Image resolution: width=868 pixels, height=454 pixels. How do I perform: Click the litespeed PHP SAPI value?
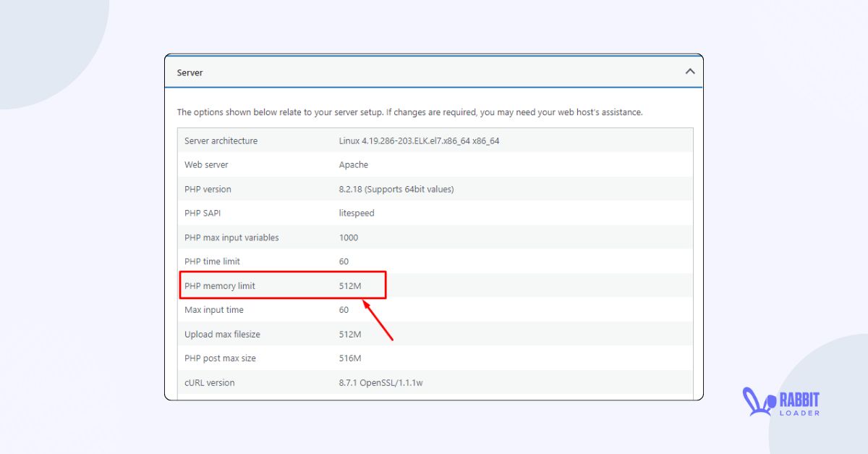[354, 213]
